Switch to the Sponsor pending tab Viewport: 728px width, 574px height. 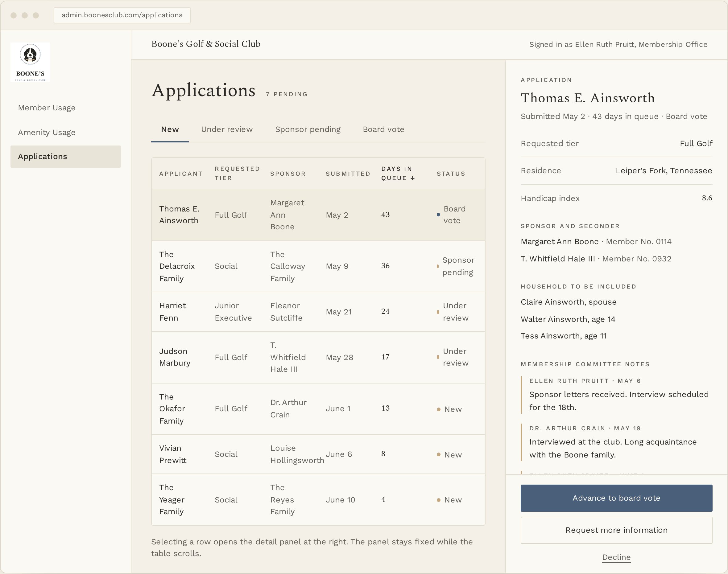point(308,129)
